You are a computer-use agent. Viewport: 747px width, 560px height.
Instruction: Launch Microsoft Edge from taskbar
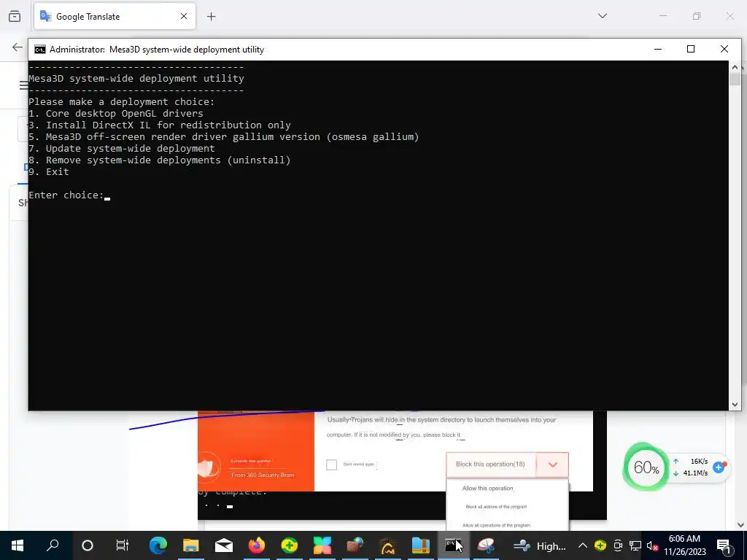[158, 545]
